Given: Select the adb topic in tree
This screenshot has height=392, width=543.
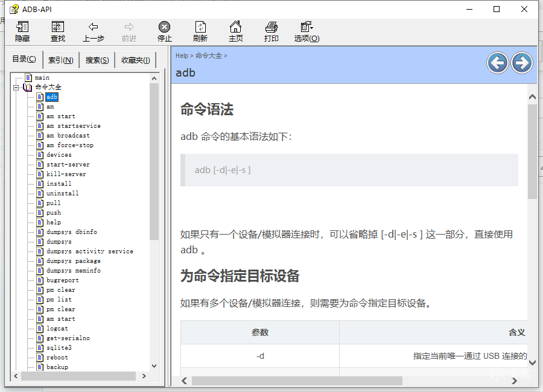Looking at the screenshot, I should point(52,97).
